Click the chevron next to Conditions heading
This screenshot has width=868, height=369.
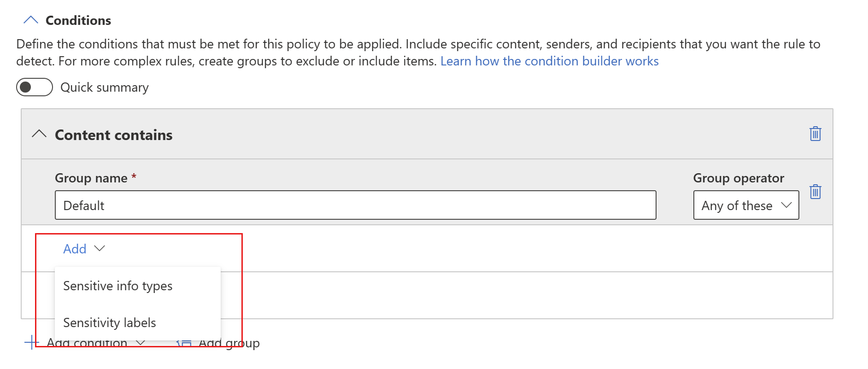pos(30,19)
